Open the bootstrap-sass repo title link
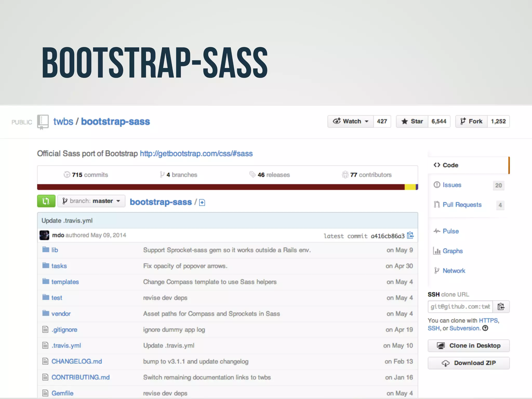532x399 pixels. click(116, 122)
